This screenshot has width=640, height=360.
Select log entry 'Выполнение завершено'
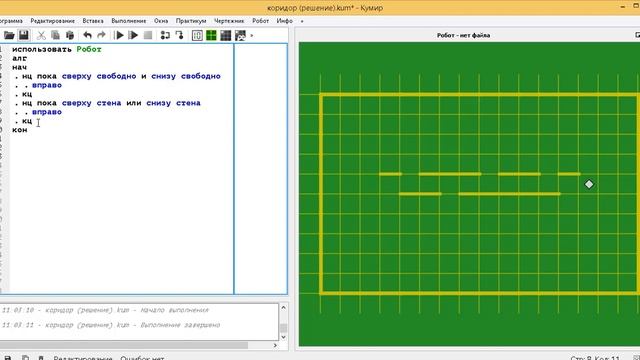click(x=111, y=325)
